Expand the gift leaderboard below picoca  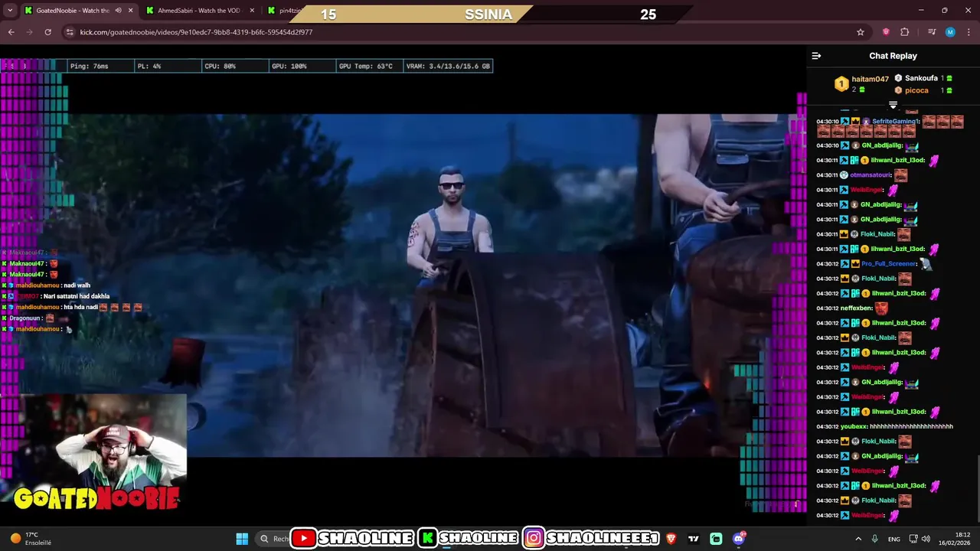click(893, 104)
